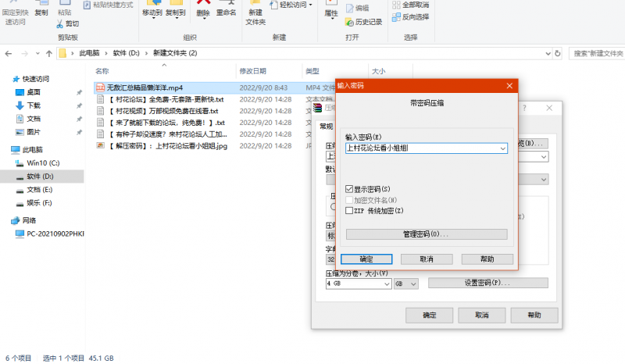Uncheck the 显示密码 (Show password) checkbox
The height and width of the screenshot is (364, 625).
coord(349,190)
